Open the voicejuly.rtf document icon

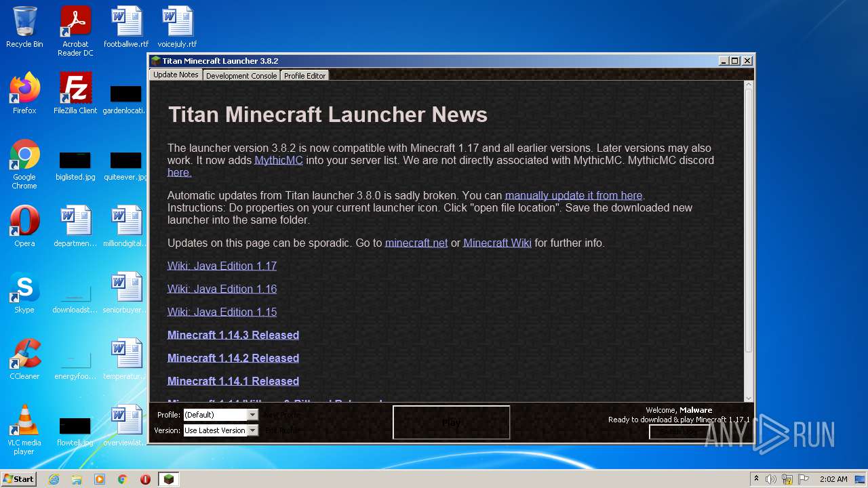tap(177, 28)
